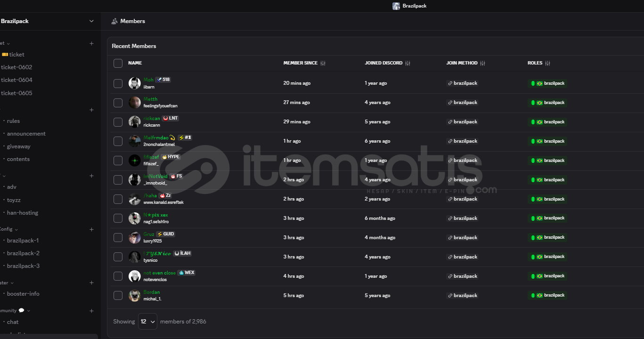
Task: Collapse the community chat-bubble category chevron
Action: pyautogui.click(x=28, y=311)
